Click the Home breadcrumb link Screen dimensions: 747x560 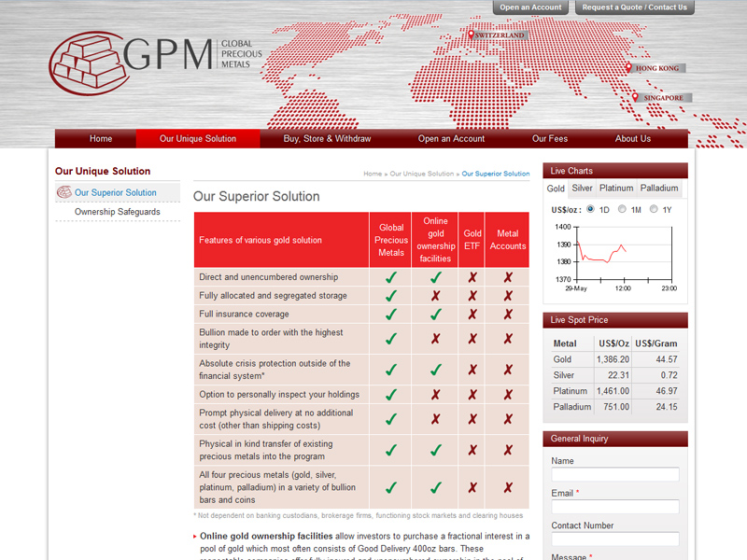373,174
